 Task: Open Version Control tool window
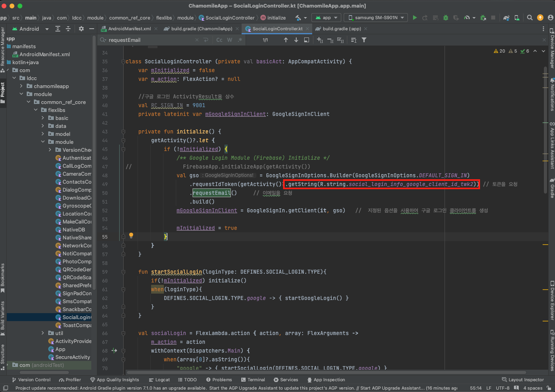(x=31, y=380)
